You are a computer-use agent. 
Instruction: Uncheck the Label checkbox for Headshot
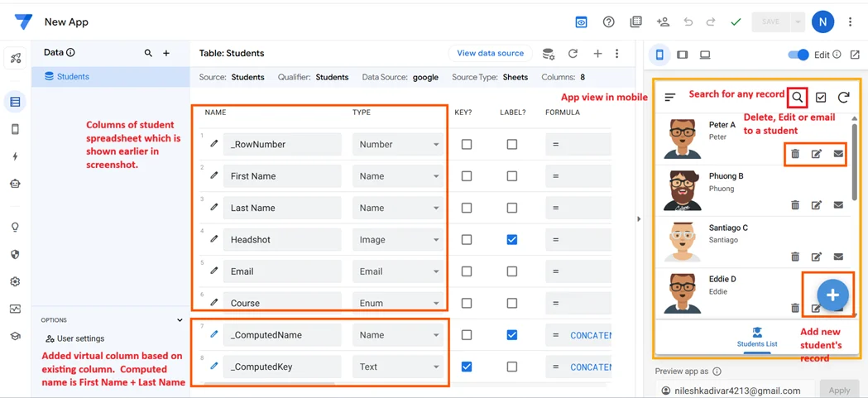pyautogui.click(x=511, y=239)
